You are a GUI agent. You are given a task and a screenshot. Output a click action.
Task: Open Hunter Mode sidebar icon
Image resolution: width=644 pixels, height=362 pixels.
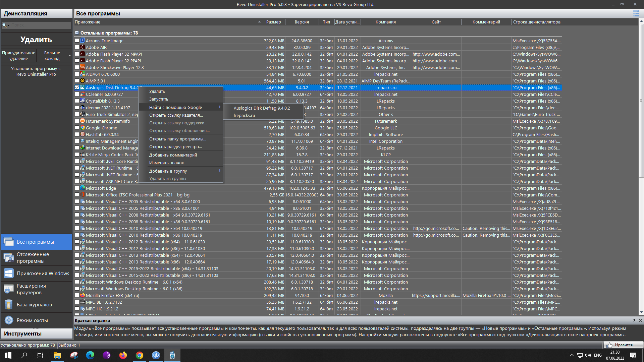coord(9,320)
